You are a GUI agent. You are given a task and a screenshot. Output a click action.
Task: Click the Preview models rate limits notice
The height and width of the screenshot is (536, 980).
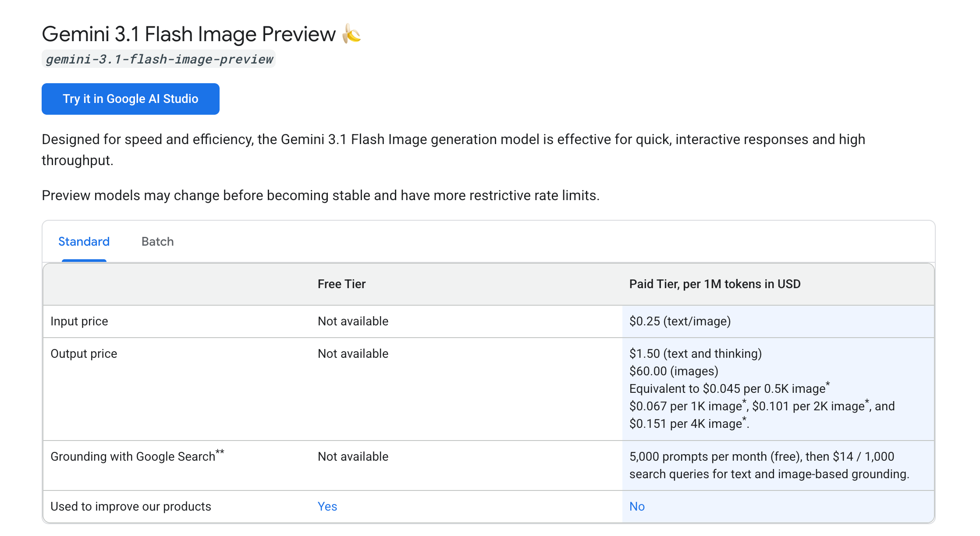coord(320,195)
